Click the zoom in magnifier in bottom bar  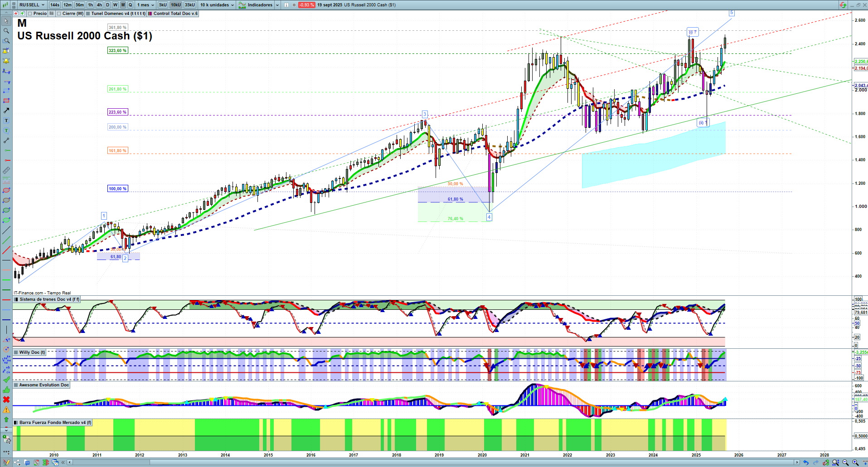coord(855,462)
